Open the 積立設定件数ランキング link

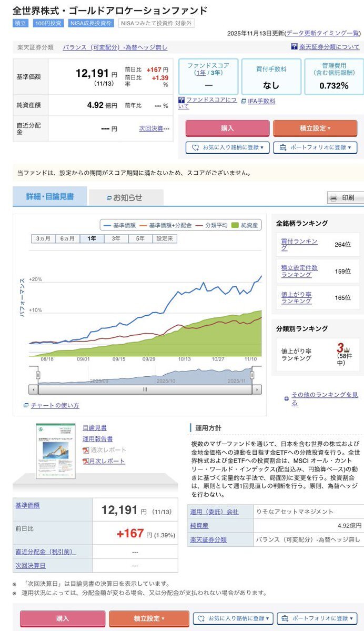pos(299,271)
